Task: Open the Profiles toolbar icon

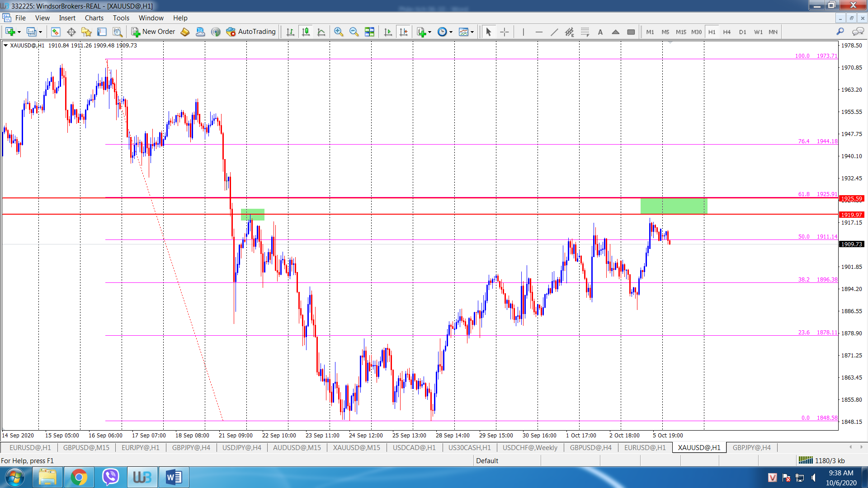Action: point(31,32)
